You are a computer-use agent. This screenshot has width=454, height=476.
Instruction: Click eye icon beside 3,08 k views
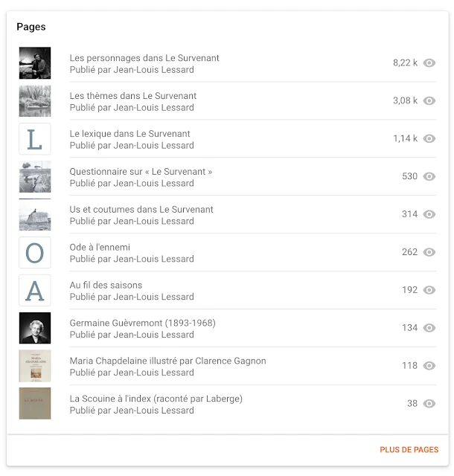(429, 101)
